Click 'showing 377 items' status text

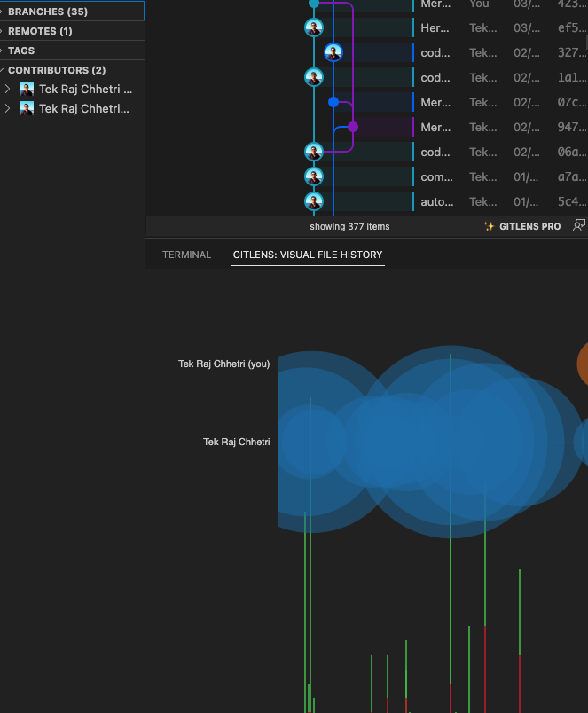coord(349,226)
